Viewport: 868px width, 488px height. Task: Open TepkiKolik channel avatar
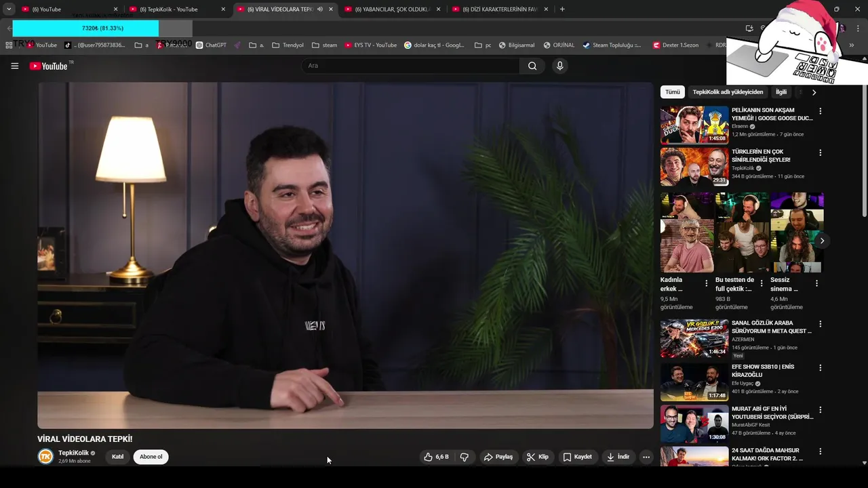tap(45, 457)
